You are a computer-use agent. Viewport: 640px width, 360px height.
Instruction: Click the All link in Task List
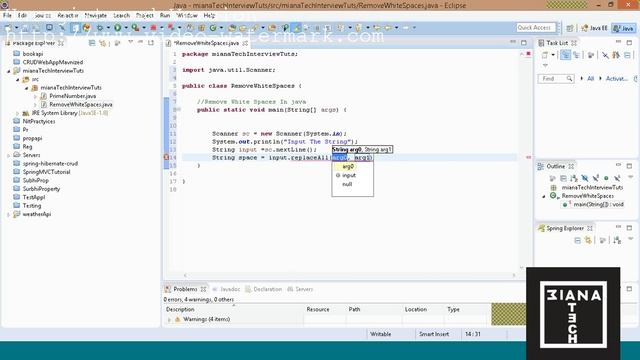coord(590,78)
